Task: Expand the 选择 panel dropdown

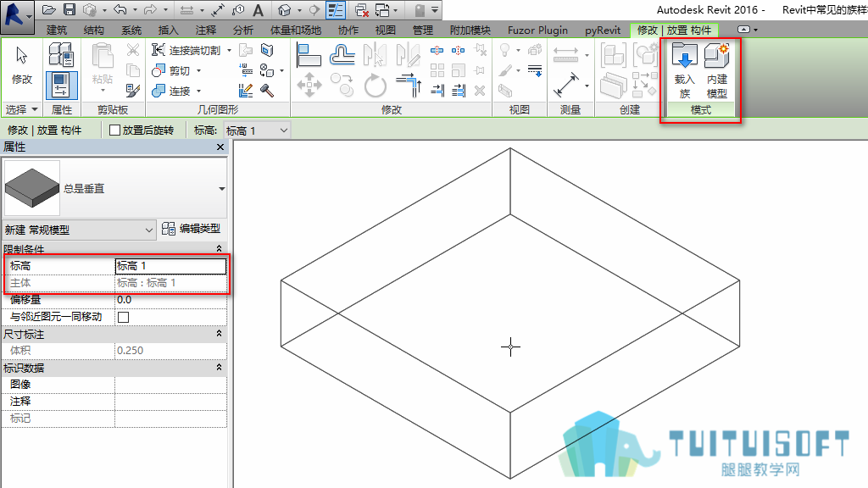Action: (22, 109)
